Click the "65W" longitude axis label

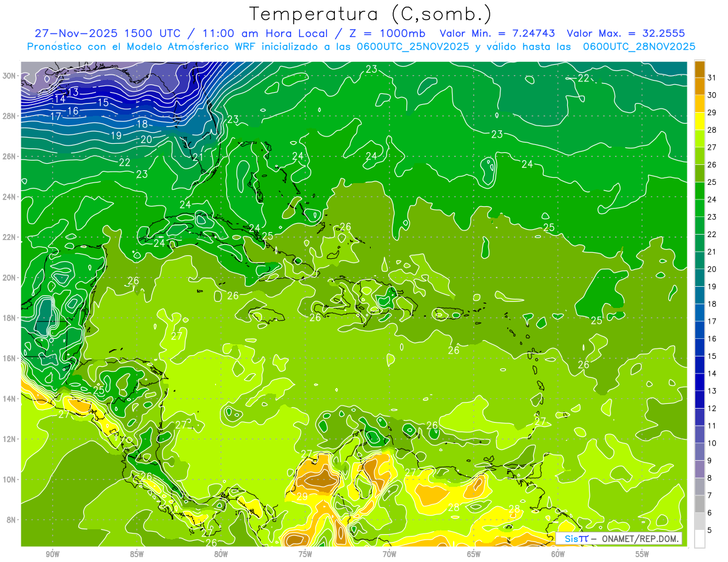tap(474, 554)
